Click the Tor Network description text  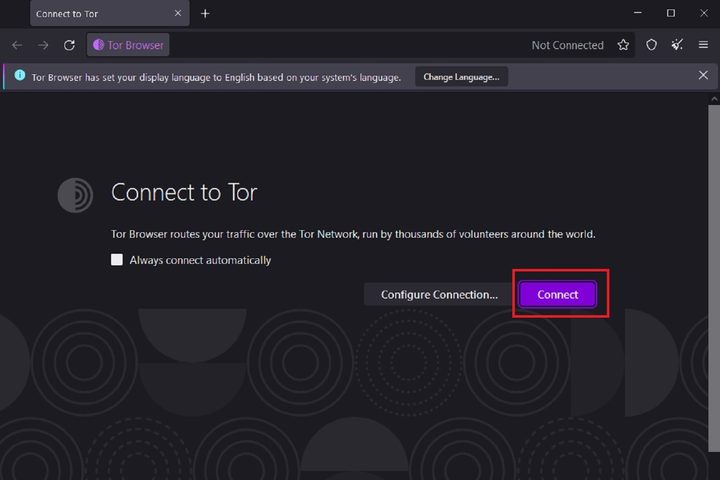point(353,234)
